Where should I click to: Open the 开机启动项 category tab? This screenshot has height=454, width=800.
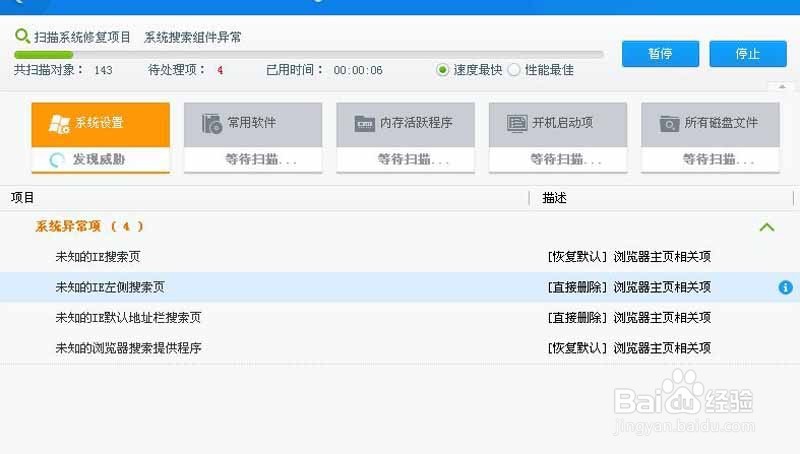[558, 124]
